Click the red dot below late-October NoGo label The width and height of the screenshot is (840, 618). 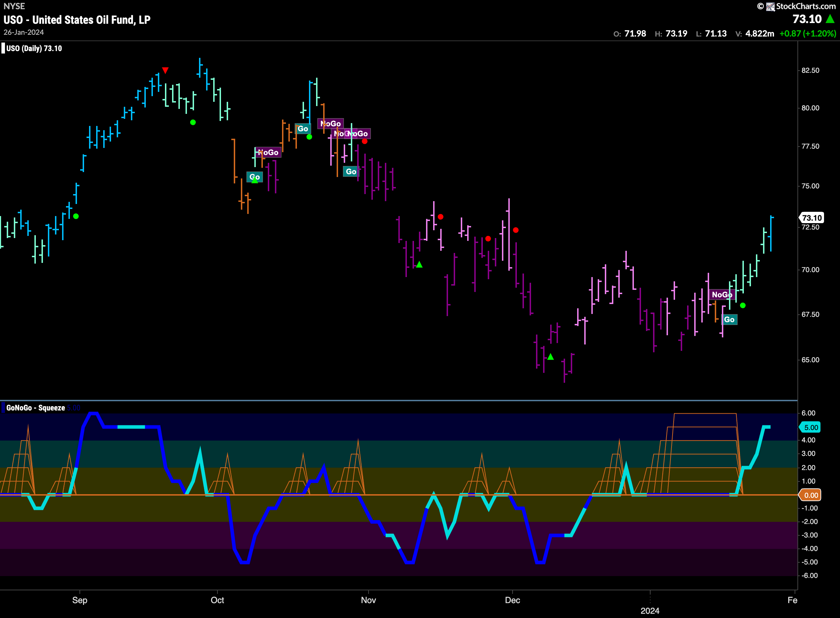click(x=365, y=142)
